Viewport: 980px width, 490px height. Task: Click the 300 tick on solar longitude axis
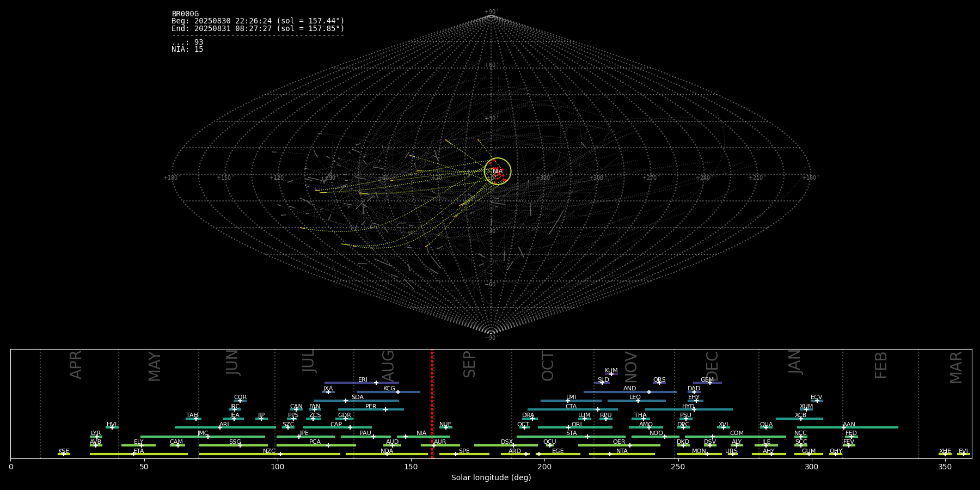pyautogui.click(x=811, y=467)
